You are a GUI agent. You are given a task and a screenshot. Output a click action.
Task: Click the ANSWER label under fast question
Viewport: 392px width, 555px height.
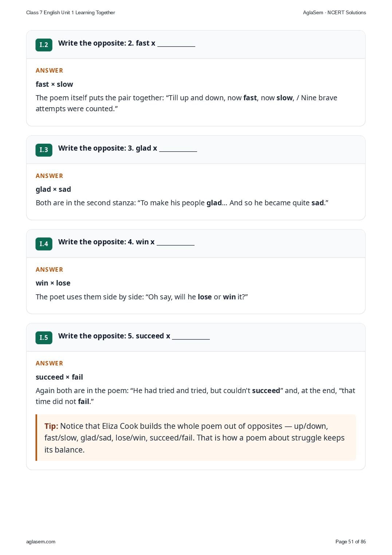pyautogui.click(x=49, y=70)
